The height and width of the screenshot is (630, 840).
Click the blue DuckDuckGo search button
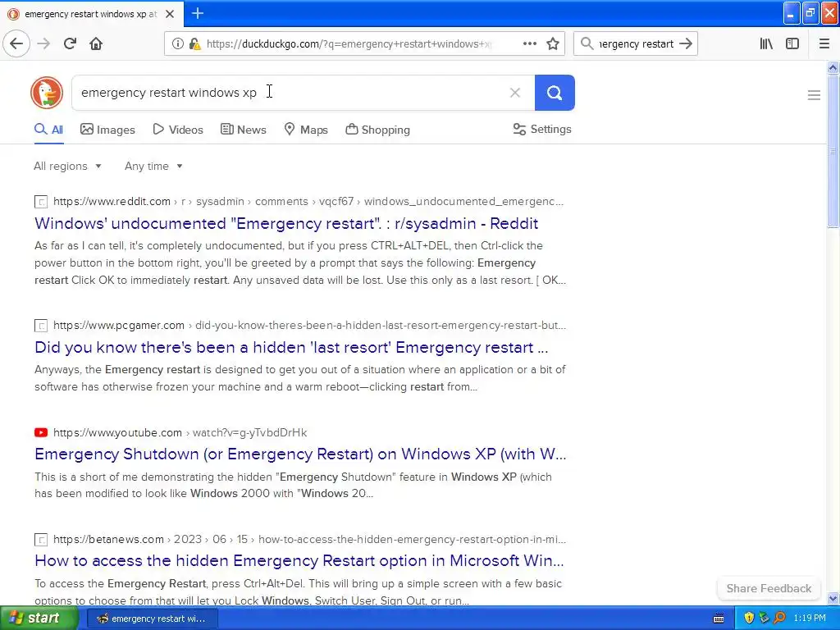point(555,93)
